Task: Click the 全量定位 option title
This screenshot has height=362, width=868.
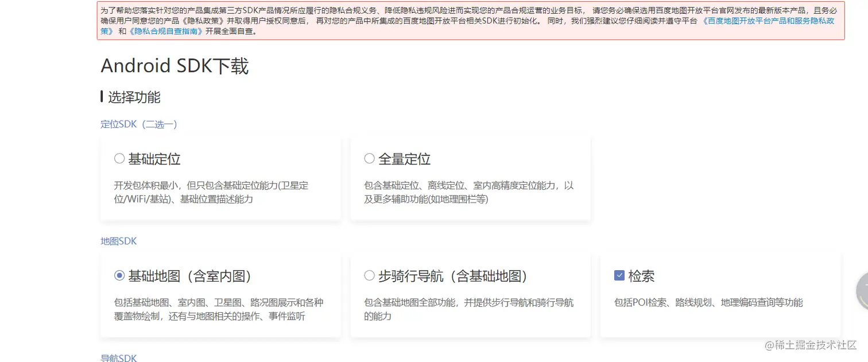Action: (405, 159)
